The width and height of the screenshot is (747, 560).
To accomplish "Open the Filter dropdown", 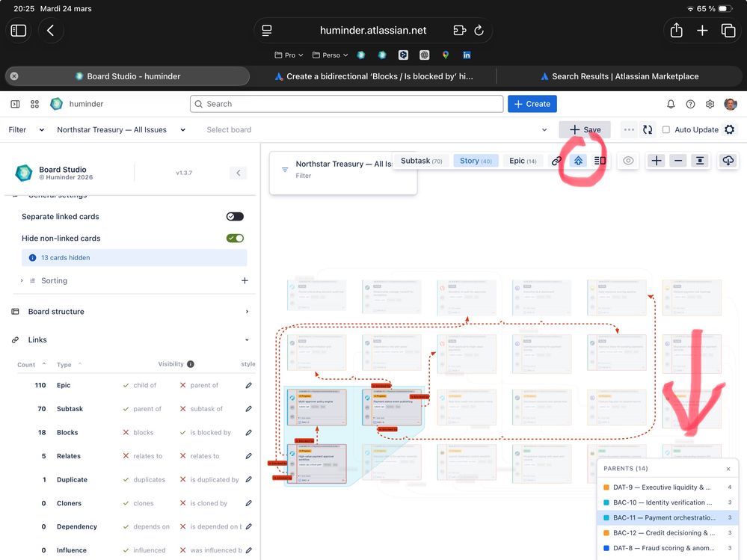I will click(26, 129).
